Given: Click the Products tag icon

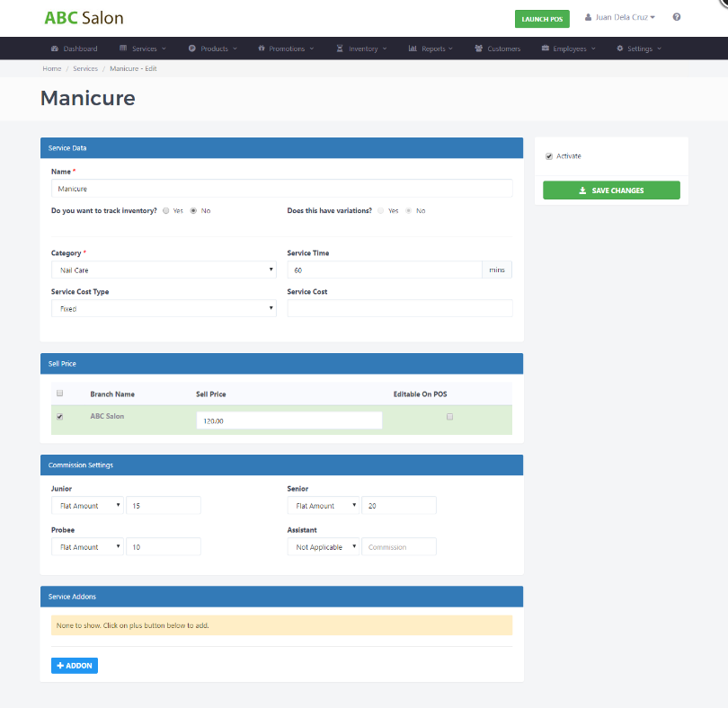Looking at the screenshot, I should point(192,49).
